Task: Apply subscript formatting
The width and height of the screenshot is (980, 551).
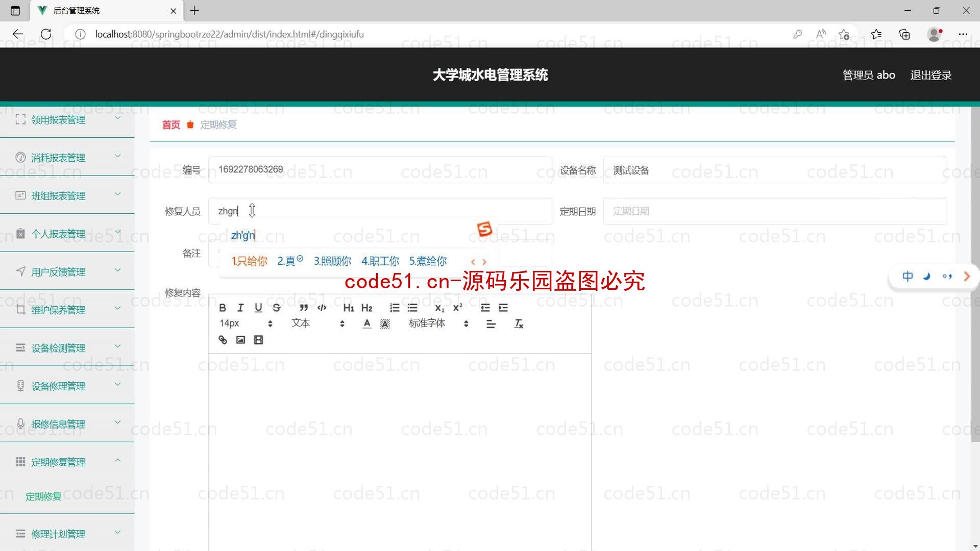Action: [439, 308]
